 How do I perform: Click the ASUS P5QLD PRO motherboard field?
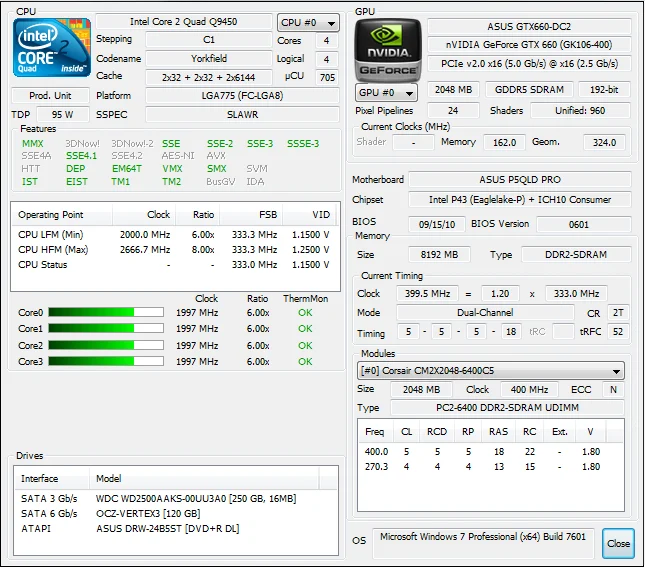pos(520,180)
